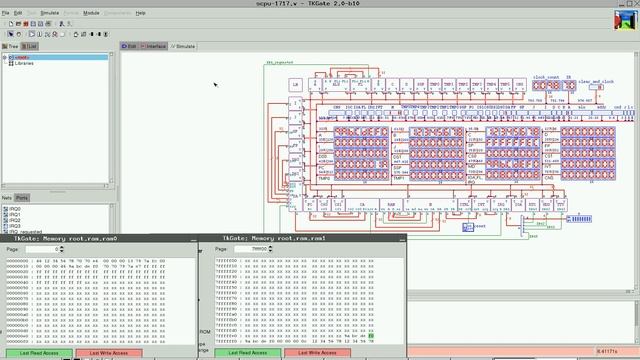Select IRQ1 in the nets list
640x360 pixels.
[x=15, y=215]
